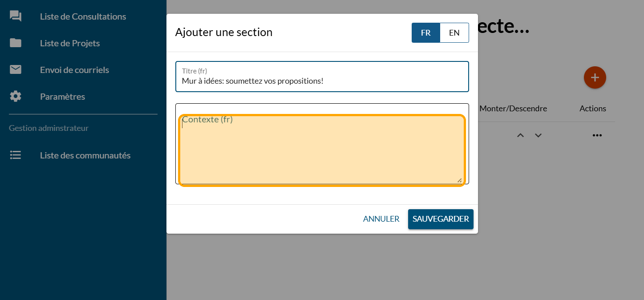Cancel with the Annuler button

point(381,219)
